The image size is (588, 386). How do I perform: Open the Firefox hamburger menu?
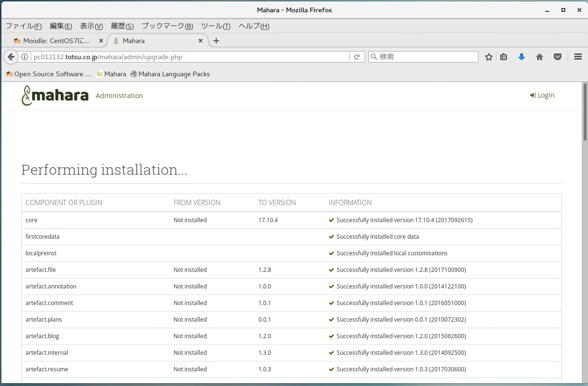pyautogui.click(x=578, y=57)
